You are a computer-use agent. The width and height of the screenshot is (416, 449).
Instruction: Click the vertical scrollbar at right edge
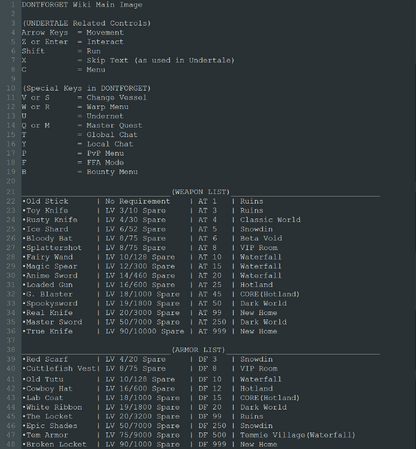click(414, 224)
